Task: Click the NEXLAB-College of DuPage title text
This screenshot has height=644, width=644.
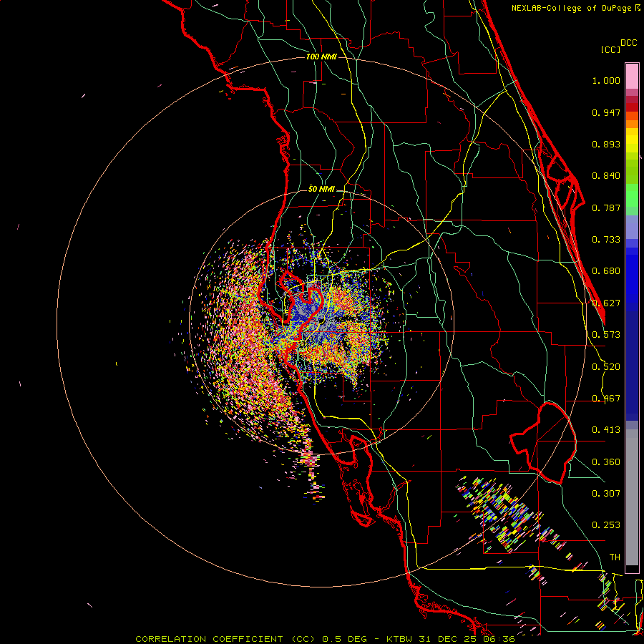Action: (572, 8)
